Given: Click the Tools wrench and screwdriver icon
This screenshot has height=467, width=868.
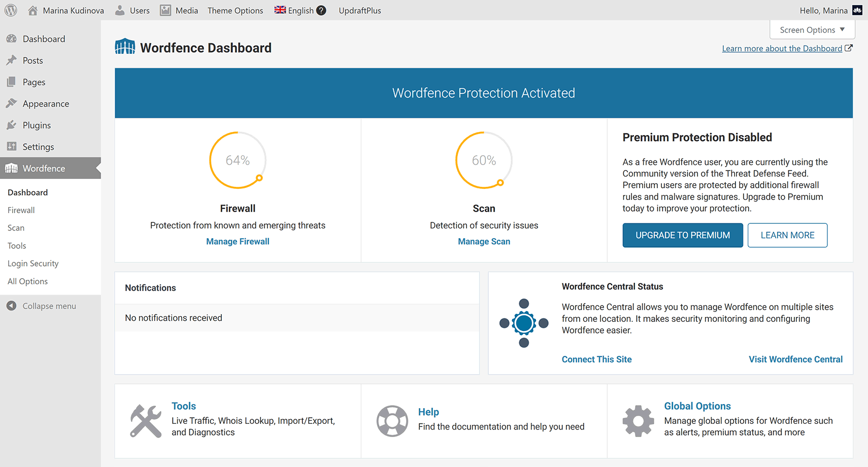Looking at the screenshot, I should (146, 421).
